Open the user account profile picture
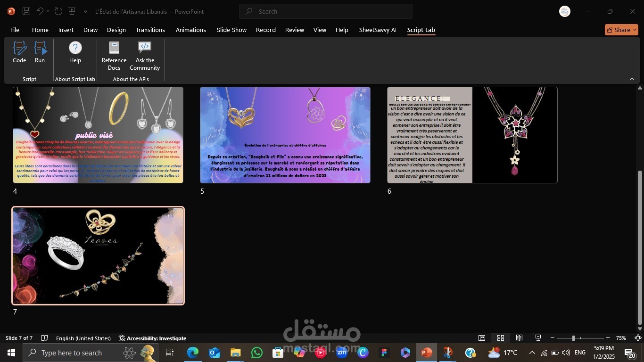This screenshot has width=644, height=362. (565, 11)
